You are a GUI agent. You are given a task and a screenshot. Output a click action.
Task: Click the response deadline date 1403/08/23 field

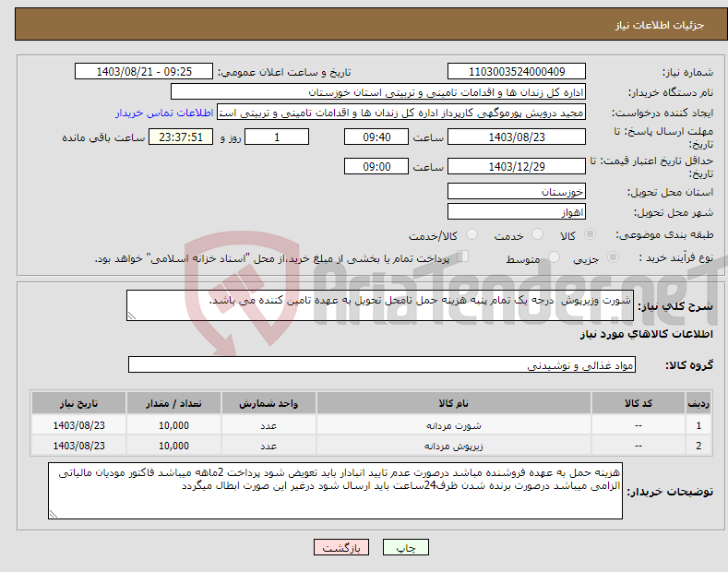point(517,137)
